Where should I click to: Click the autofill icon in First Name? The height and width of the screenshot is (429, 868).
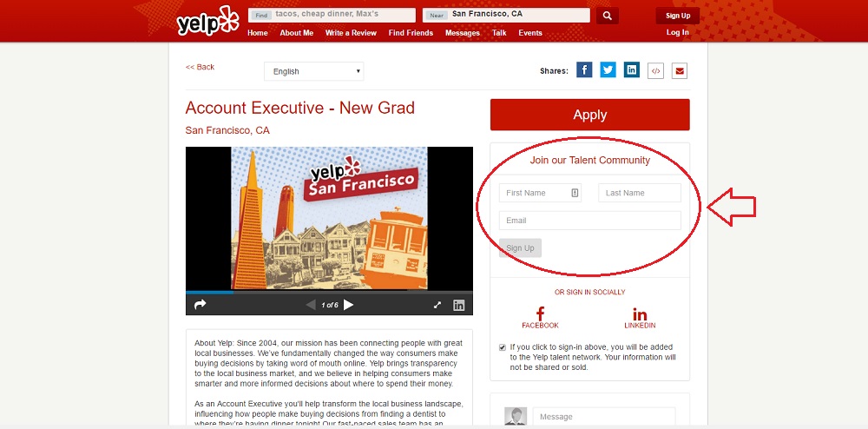[575, 193]
